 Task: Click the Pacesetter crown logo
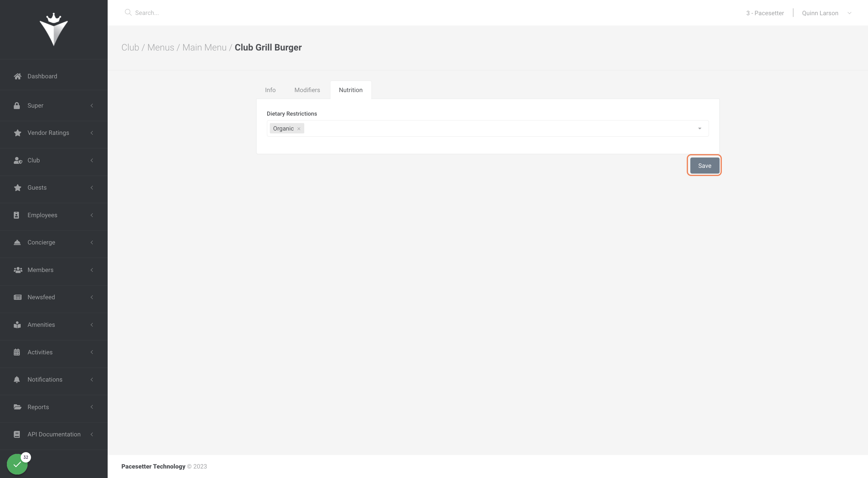54,29
